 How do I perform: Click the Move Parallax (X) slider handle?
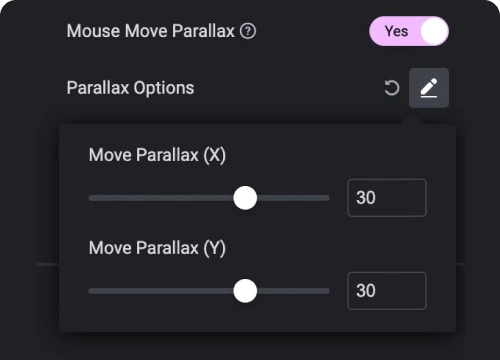(245, 198)
